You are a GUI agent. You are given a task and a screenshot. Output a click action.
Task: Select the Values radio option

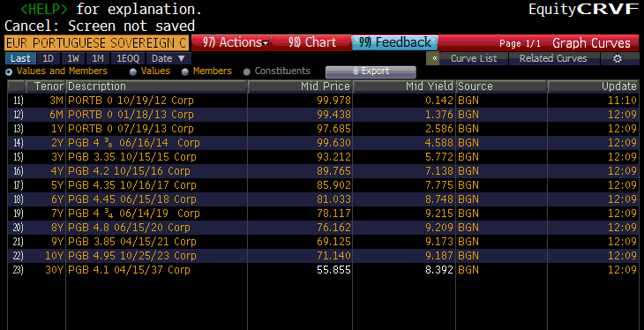coord(133,71)
